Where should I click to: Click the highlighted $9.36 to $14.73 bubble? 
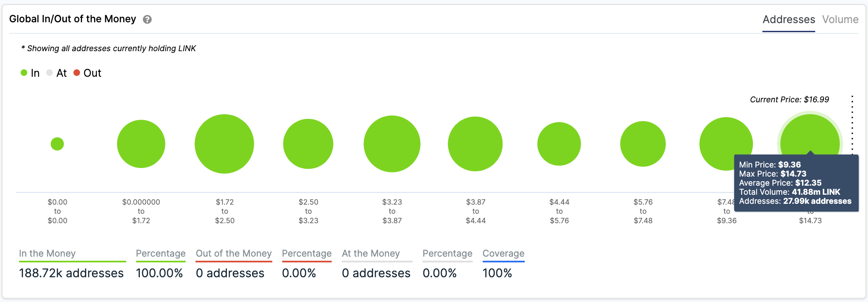[x=810, y=134]
